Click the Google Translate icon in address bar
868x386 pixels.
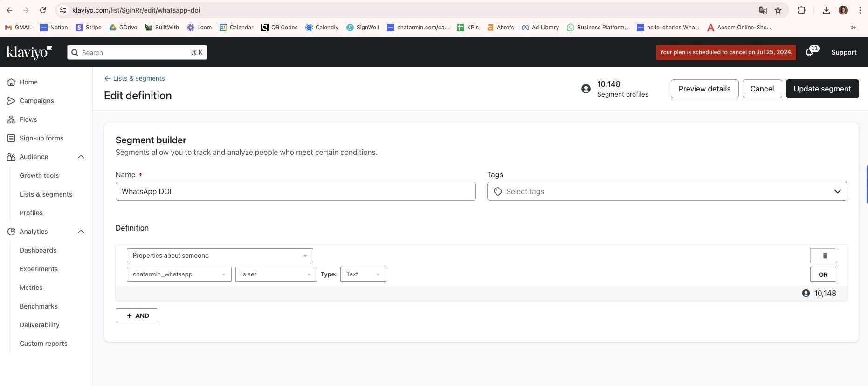[x=763, y=10]
